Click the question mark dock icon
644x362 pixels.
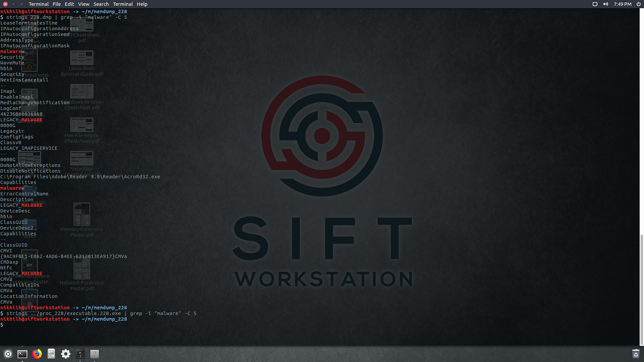tap(94, 354)
